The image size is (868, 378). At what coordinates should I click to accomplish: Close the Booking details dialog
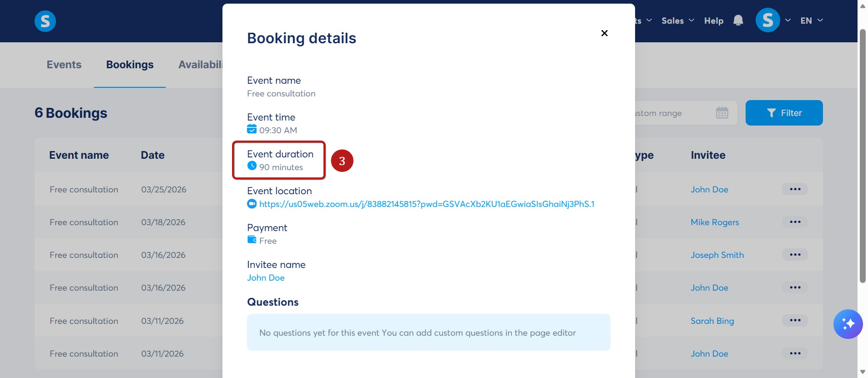click(x=604, y=33)
